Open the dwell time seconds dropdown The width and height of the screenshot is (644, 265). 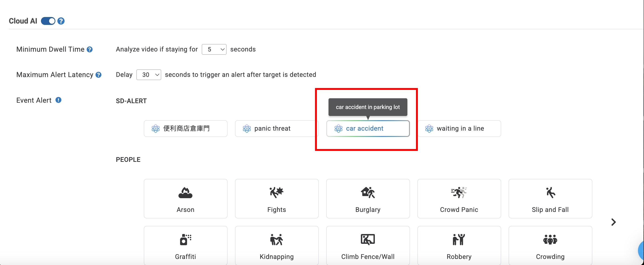pyautogui.click(x=214, y=50)
